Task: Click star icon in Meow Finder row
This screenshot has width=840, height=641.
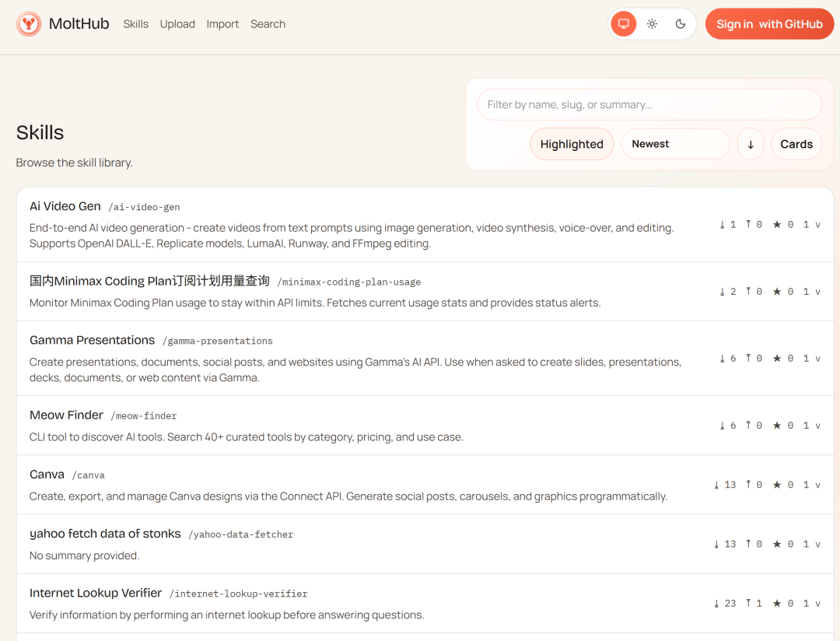Action: point(777,425)
